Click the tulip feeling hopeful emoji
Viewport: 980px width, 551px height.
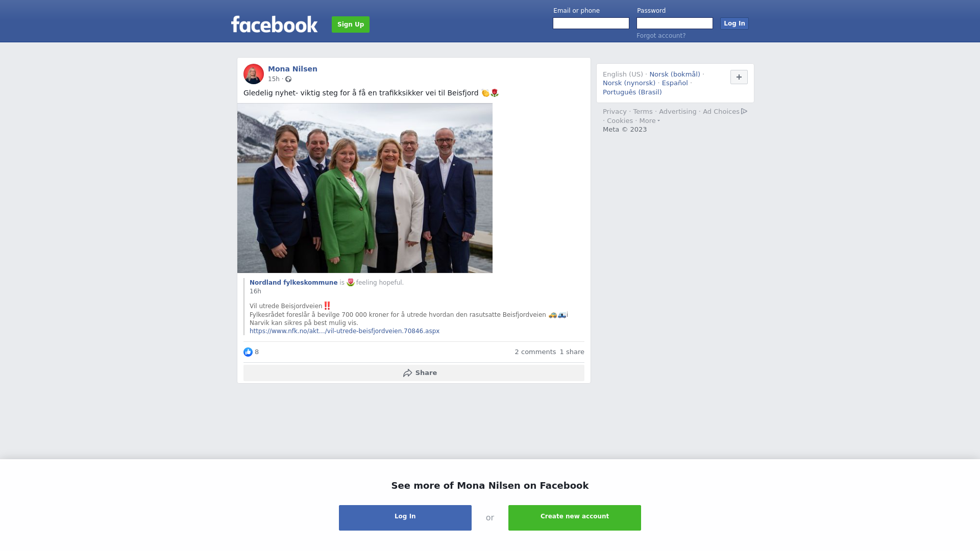351,282
